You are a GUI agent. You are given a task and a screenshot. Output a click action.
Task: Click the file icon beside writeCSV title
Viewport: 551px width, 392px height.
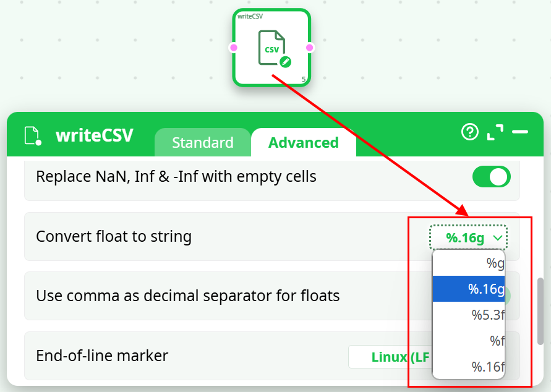point(33,135)
